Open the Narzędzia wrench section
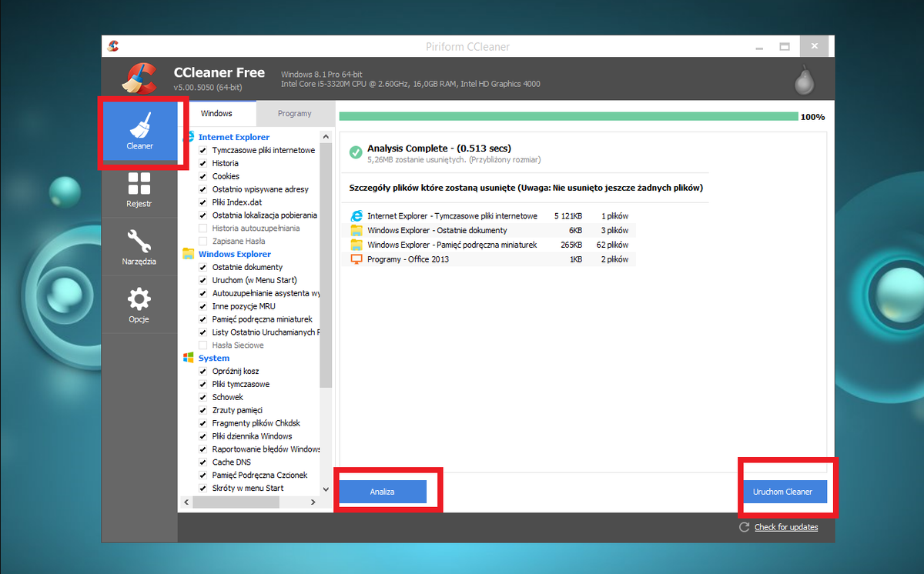This screenshot has height=574, width=924. [x=139, y=247]
